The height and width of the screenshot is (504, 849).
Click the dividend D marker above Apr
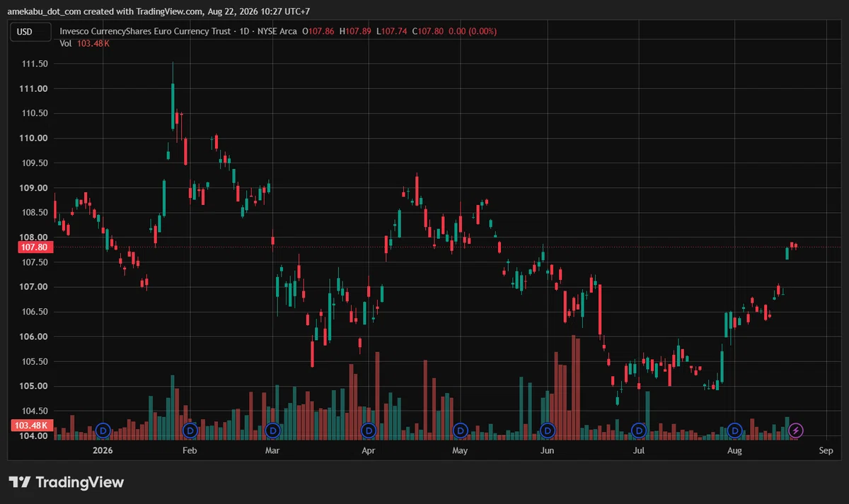(x=368, y=430)
